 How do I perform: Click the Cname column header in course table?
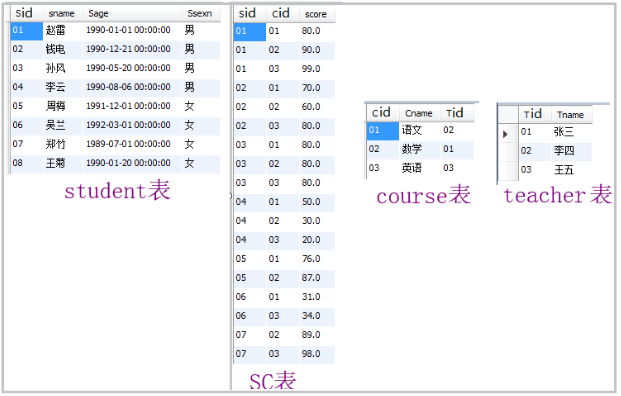tap(419, 113)
